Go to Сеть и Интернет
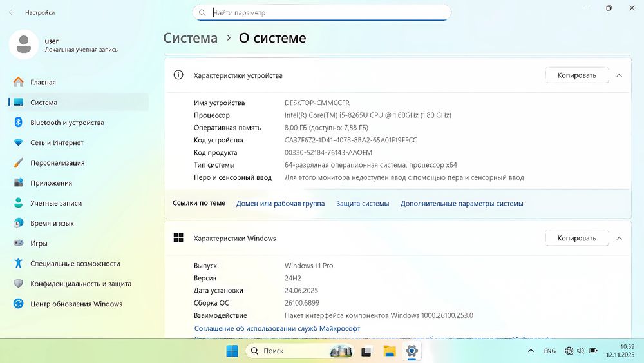The height and width of the screenshot is (363, 644). coord(78,142)
